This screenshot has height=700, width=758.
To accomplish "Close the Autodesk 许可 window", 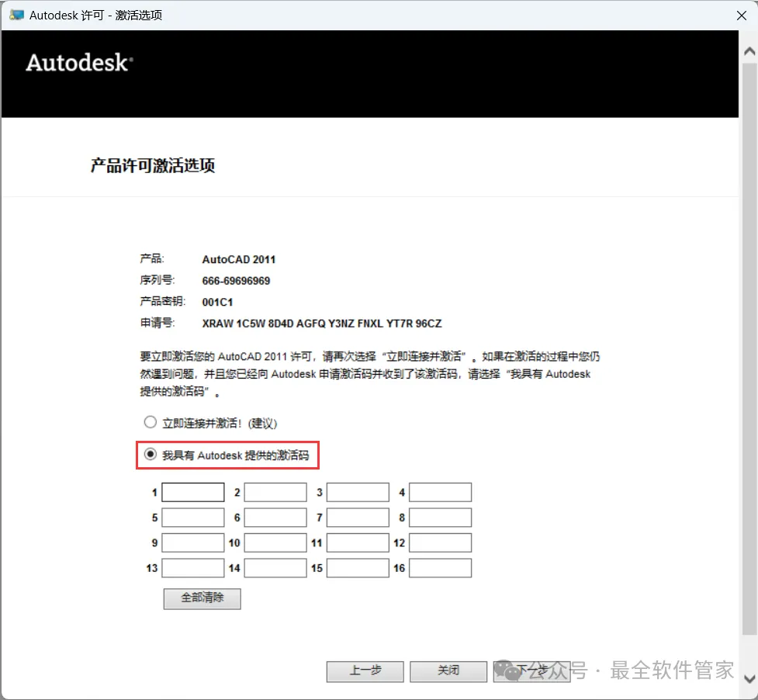I will pyautogui.click(x=742, y=16).
